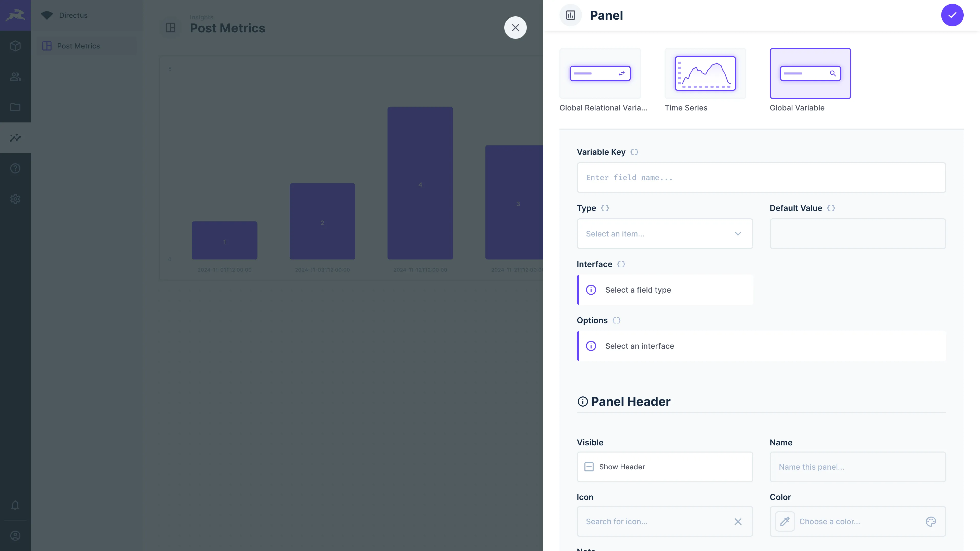Screen dimensions: 980x551
Task: Click the Name this panel input
Action: (857, 467)
